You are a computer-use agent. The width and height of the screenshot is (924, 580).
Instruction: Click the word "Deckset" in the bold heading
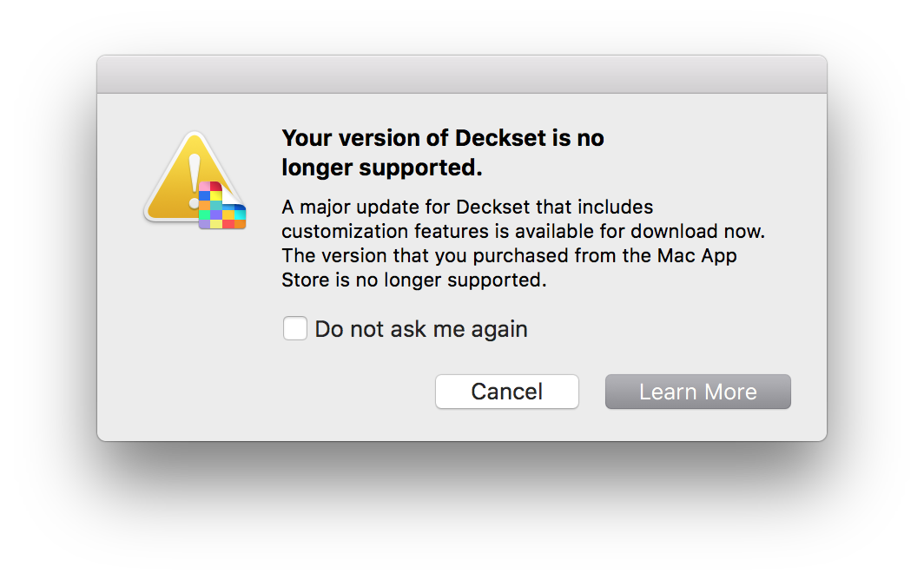click(x=498, y=138)
